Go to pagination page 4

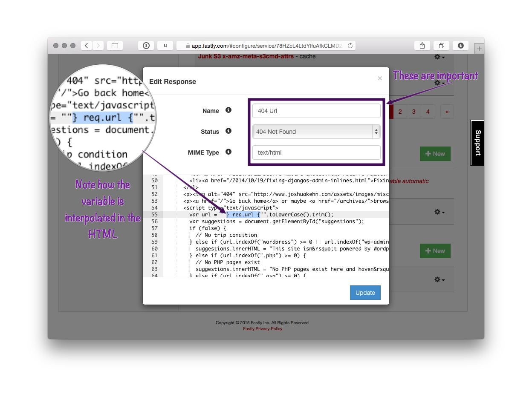click(x=428, y=112)
